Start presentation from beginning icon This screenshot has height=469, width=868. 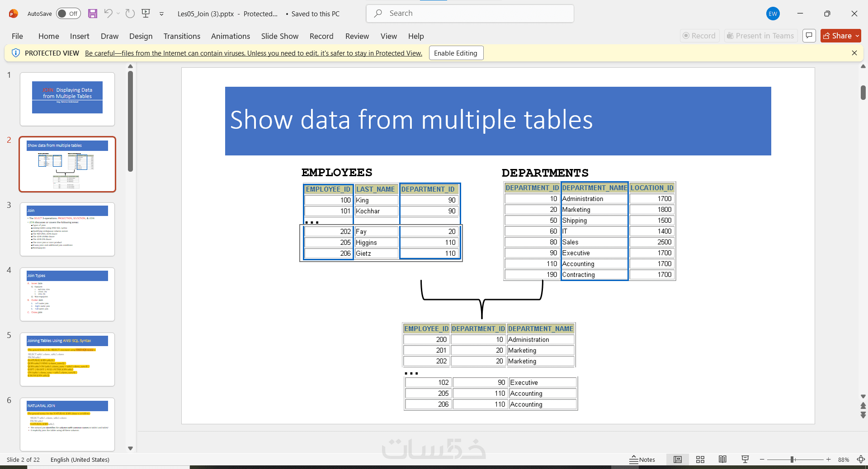pos(146,14)
